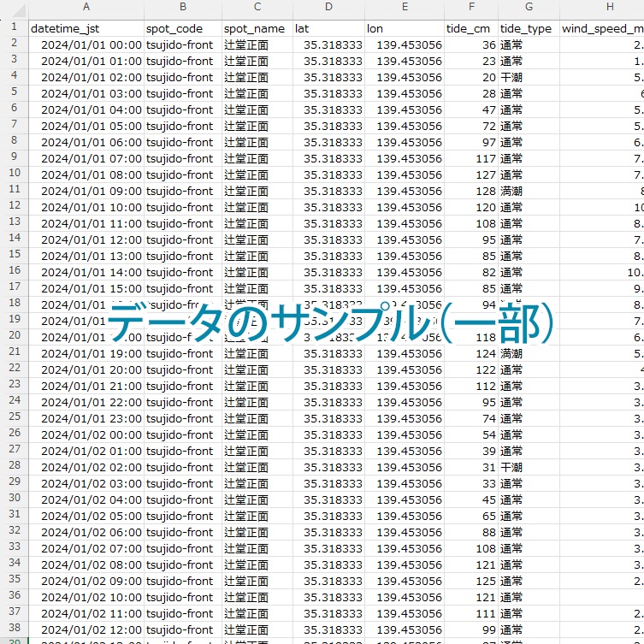
Task: Select row 12 header
Action: click(15, 206)
